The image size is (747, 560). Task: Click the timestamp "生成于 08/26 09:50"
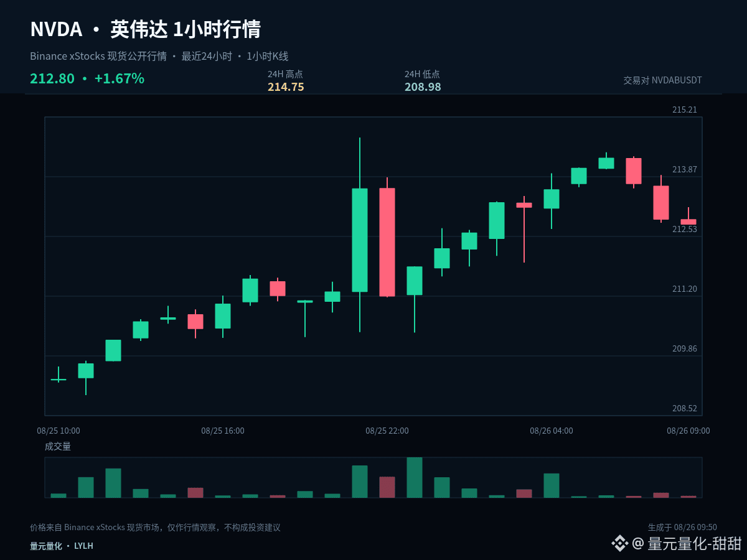pos(682,528)
